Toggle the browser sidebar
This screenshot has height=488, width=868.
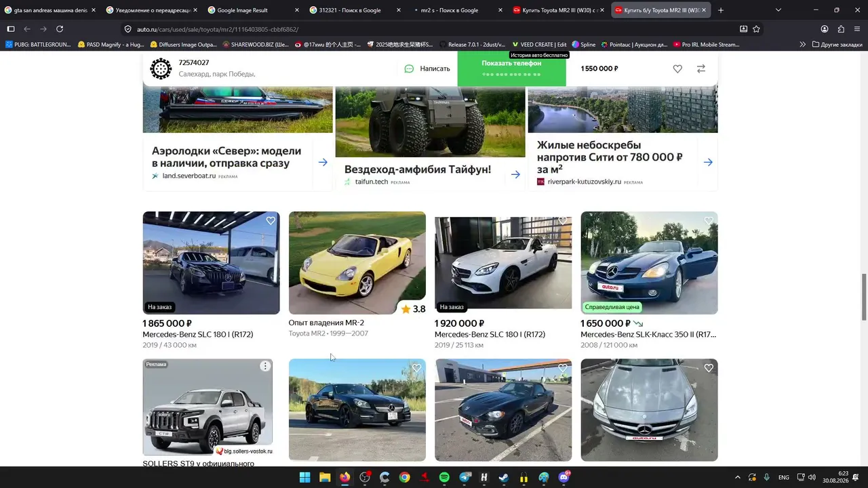click(11, 29)
